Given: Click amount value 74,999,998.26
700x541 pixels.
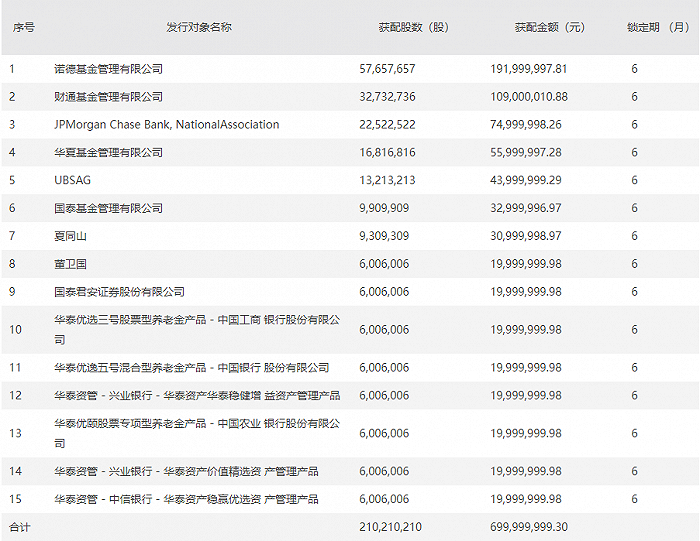Looking at the screenshot, I should pos(526,125).
